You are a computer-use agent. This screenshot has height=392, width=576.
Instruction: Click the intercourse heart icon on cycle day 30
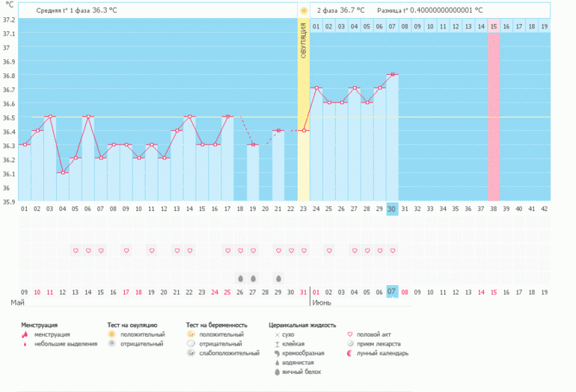pos(393,251)
